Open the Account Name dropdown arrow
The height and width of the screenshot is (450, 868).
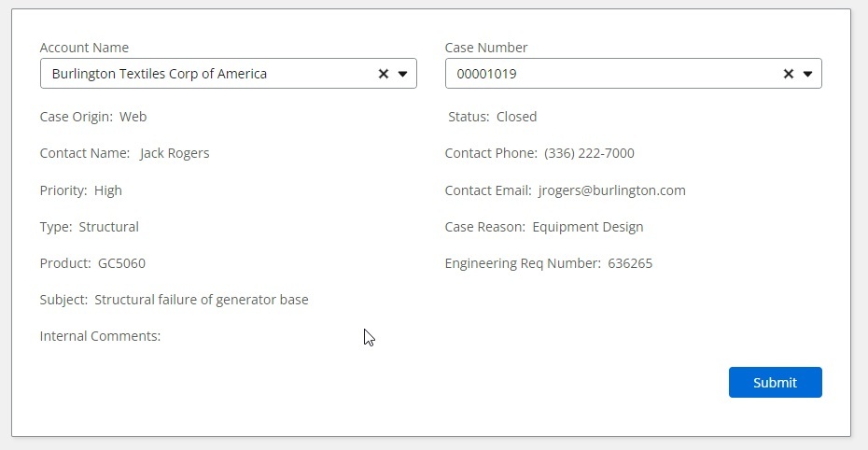(x=403, y=74)
